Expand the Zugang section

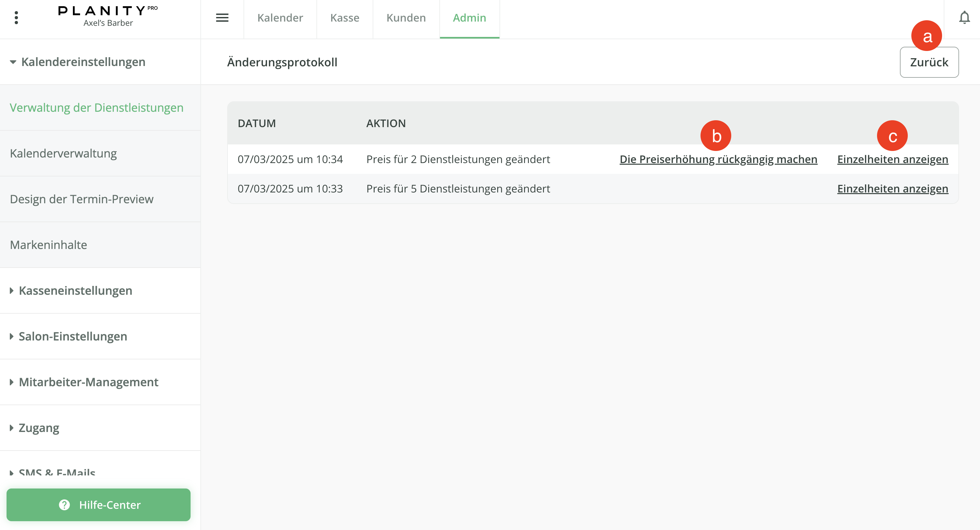pyautogui.click(x=39, y=428)
